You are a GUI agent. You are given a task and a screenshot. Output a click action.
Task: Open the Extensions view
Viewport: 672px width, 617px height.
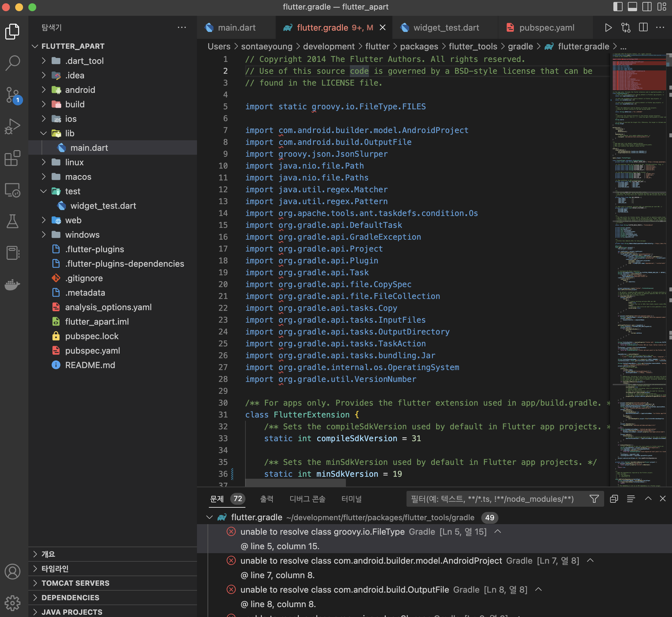click(13, 158)
